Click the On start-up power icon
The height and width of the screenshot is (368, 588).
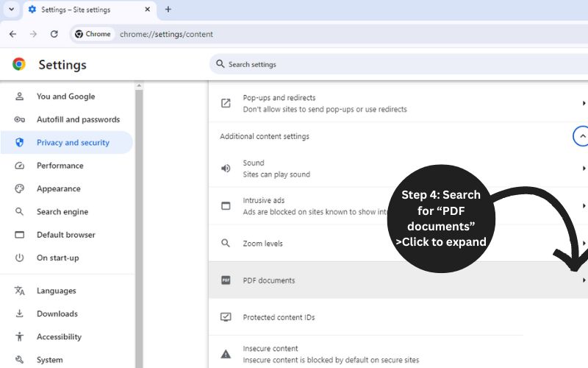(x=20, y=258)
